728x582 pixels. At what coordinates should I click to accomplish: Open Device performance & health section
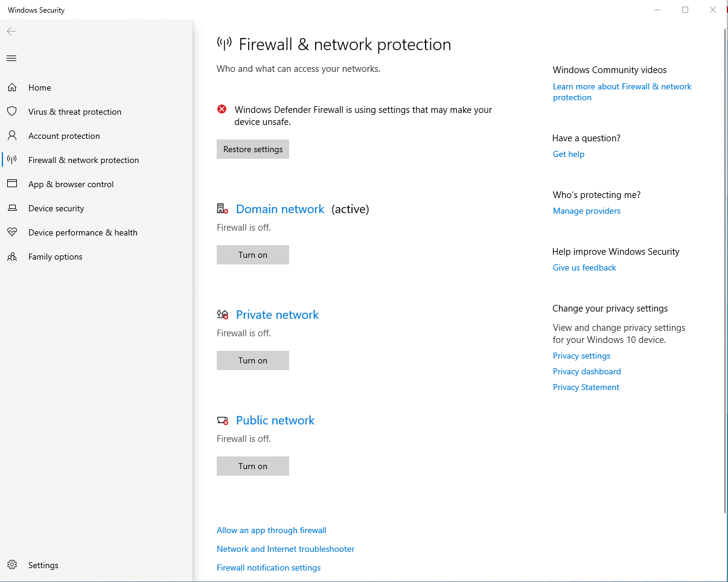[x=83, y=232]
